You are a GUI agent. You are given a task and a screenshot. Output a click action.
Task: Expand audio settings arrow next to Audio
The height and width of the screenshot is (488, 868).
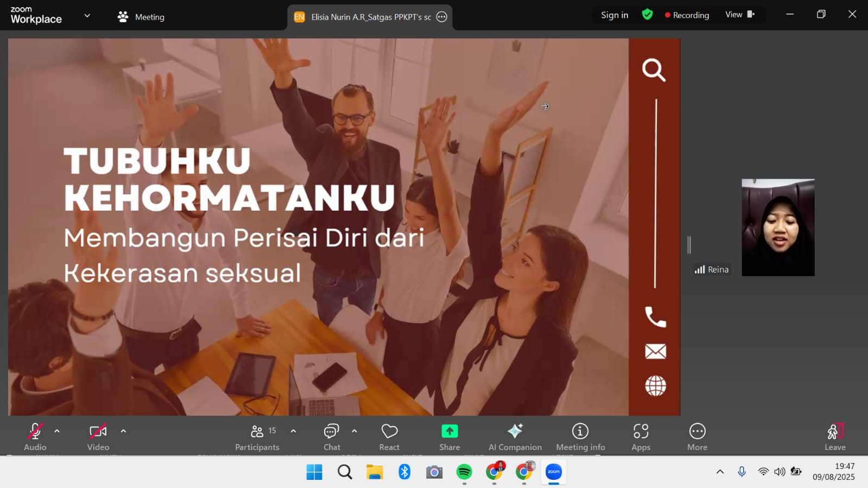[57, 431]
